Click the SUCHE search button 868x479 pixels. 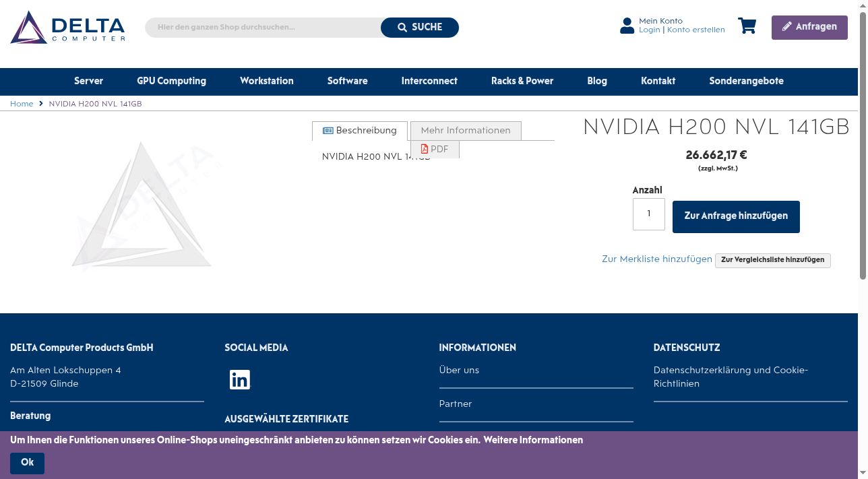pos(420,28)
